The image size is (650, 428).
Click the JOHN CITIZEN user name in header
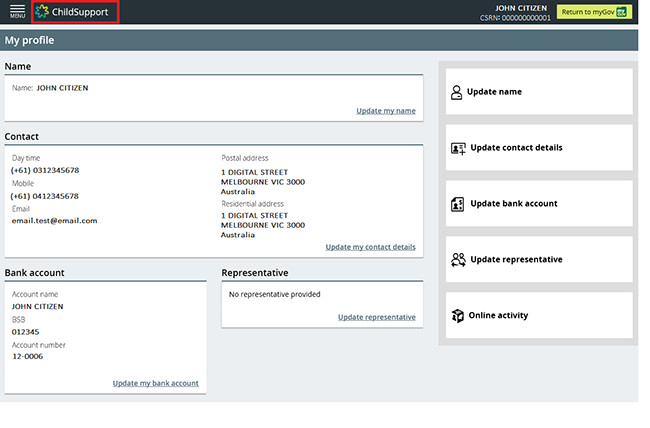[521, 8]
